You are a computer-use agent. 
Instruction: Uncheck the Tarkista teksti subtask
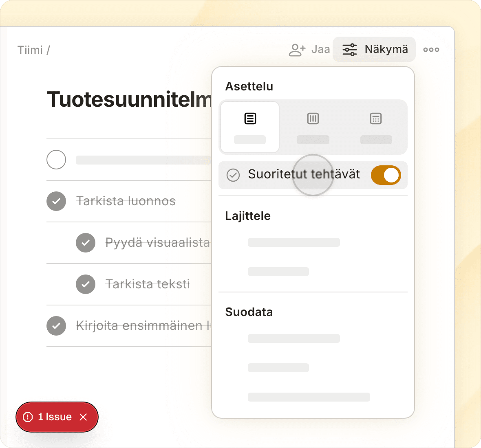click(86, 284)
